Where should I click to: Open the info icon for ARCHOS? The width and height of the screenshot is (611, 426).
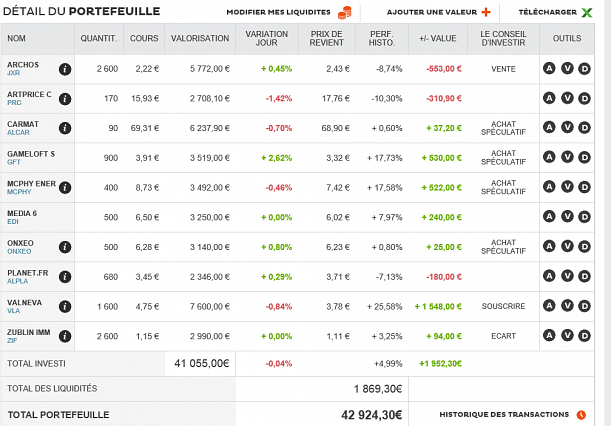pyautogui.click(x=65, y=69)
